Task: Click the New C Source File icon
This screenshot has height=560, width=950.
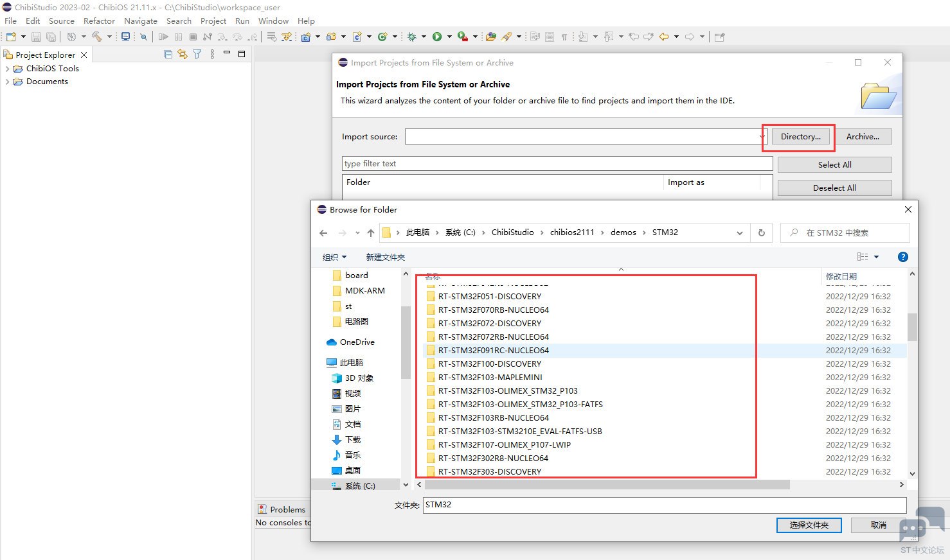Action: [357, 37]
